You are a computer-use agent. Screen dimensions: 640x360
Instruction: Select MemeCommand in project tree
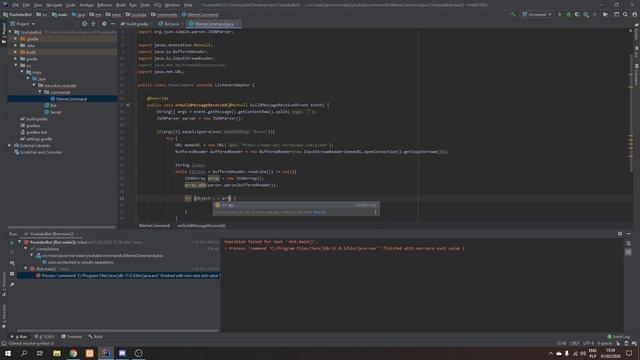point(62,99)
